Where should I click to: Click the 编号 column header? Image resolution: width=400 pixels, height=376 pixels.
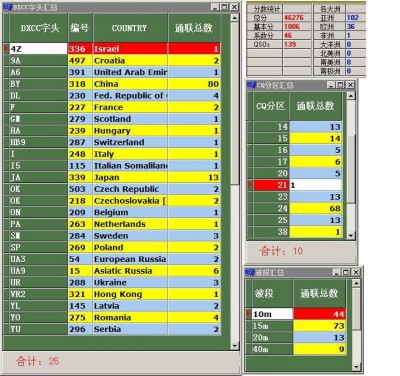(80, 28)
